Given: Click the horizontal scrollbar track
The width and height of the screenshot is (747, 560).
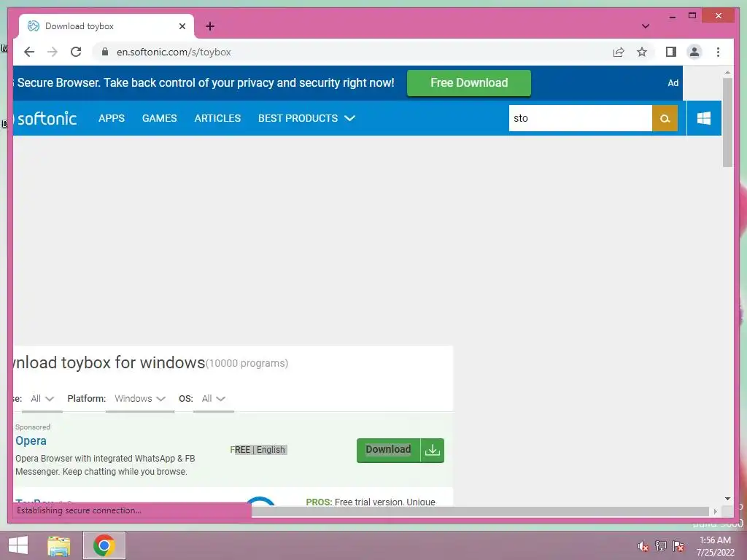Looking at the screenshot, I should click(480, 511).
